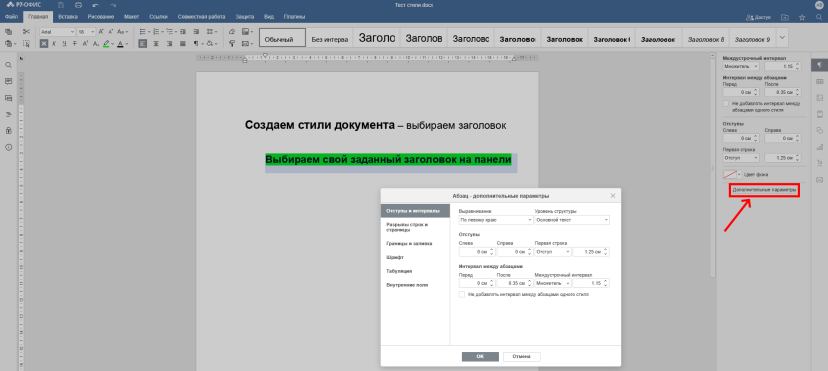828x371 pixels.
Task: Apply italic formatting (К)
Action: 54,43
